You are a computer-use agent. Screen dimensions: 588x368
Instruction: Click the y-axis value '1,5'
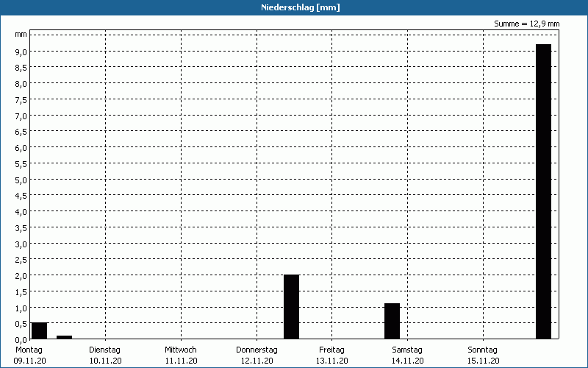pyautogui.click(x=21, y=292)
